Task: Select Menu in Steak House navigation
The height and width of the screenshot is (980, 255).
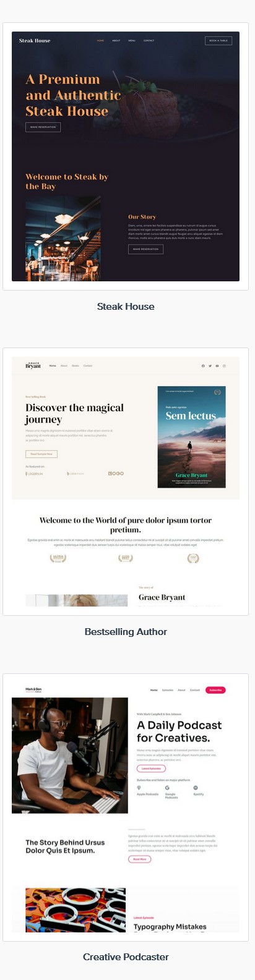Action: coord(132,41)
